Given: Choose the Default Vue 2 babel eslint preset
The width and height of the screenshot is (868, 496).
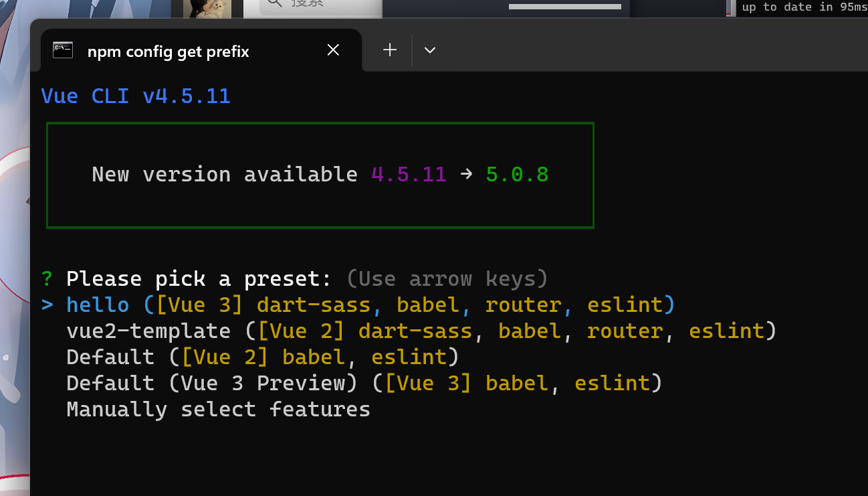Looking at the screenshot, I should 263,357.
